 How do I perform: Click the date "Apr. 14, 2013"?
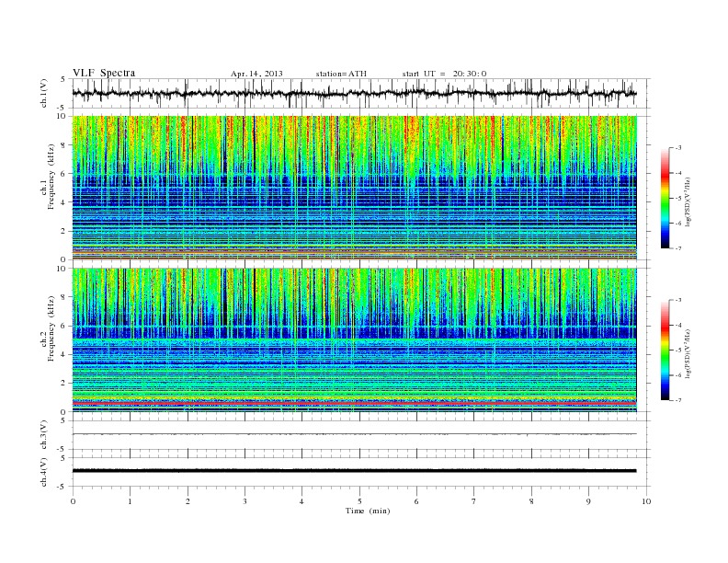click(256, 74)
